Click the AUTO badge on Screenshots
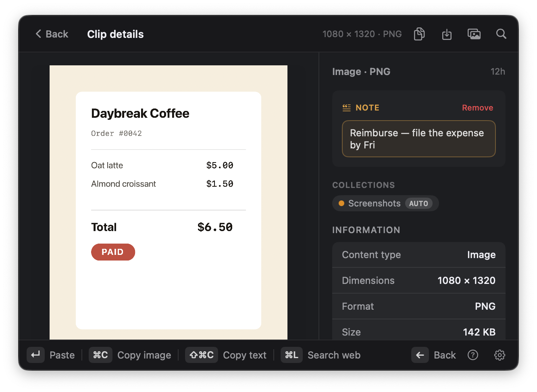 pos(418,204)
